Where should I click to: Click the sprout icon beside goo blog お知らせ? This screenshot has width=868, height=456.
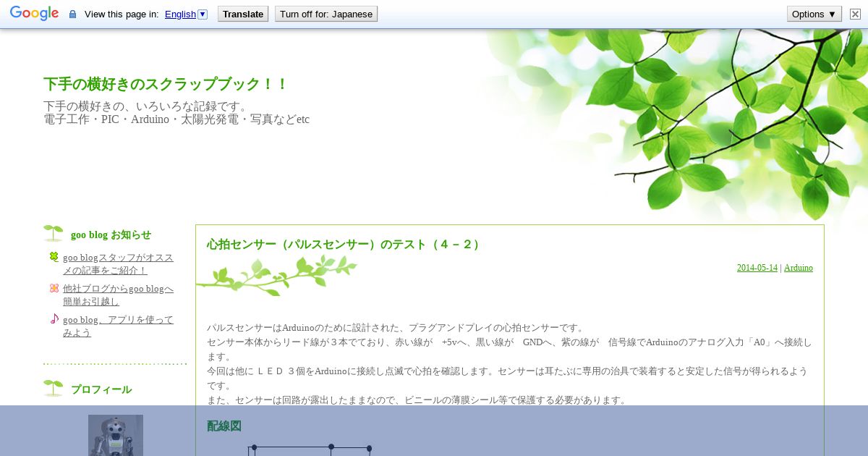[53, 233]
